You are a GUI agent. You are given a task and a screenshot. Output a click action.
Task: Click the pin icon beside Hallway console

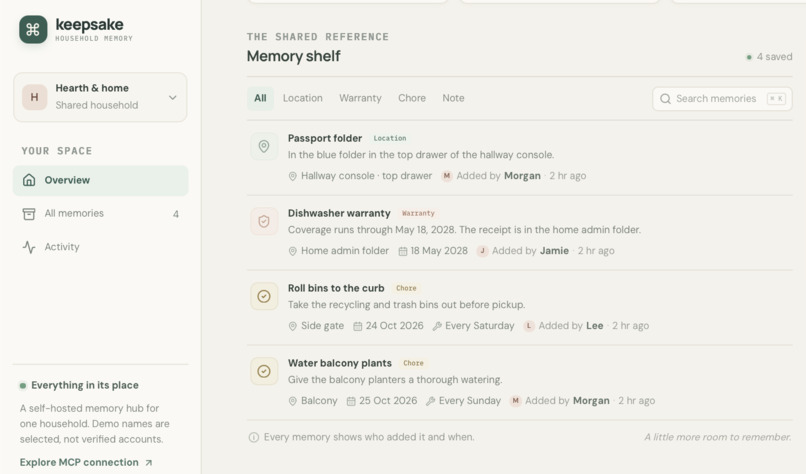pyautogui.click(x=292, y=176)
